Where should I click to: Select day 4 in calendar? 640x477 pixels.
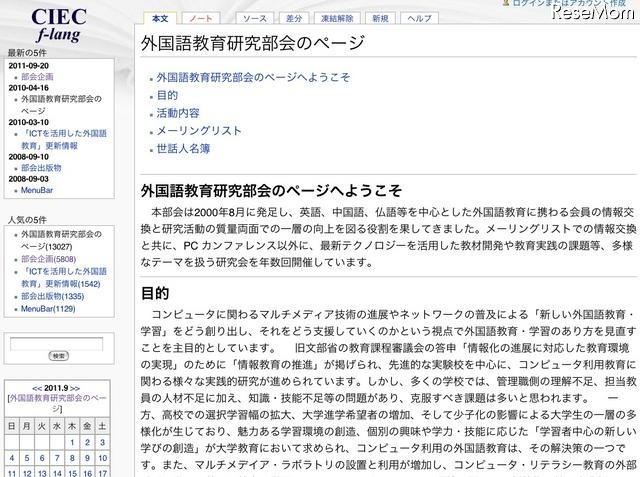coord(12,458)
